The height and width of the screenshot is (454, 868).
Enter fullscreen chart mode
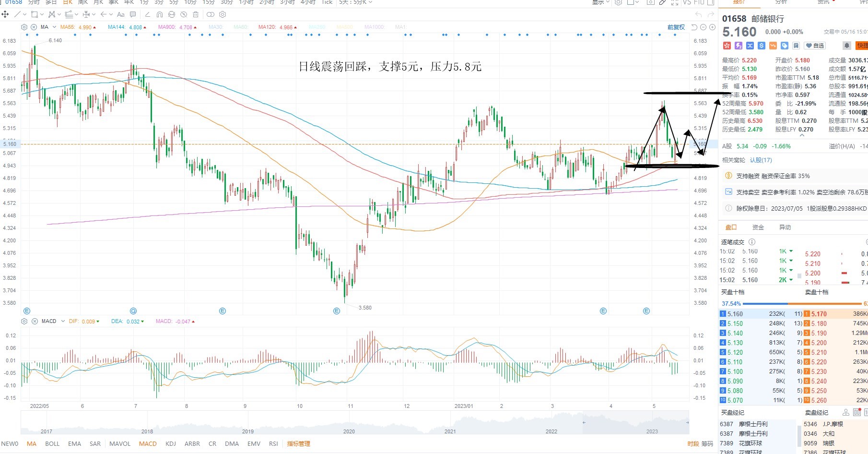(674, 2)
